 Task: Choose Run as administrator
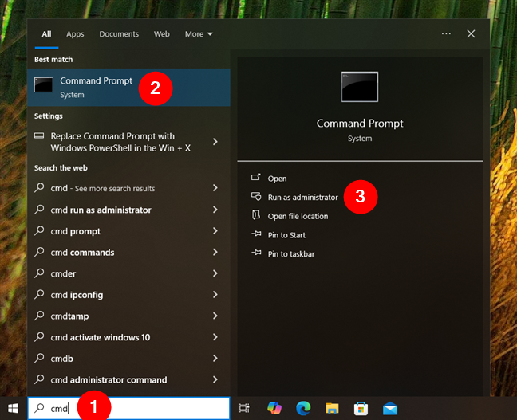tap(302, 197)
